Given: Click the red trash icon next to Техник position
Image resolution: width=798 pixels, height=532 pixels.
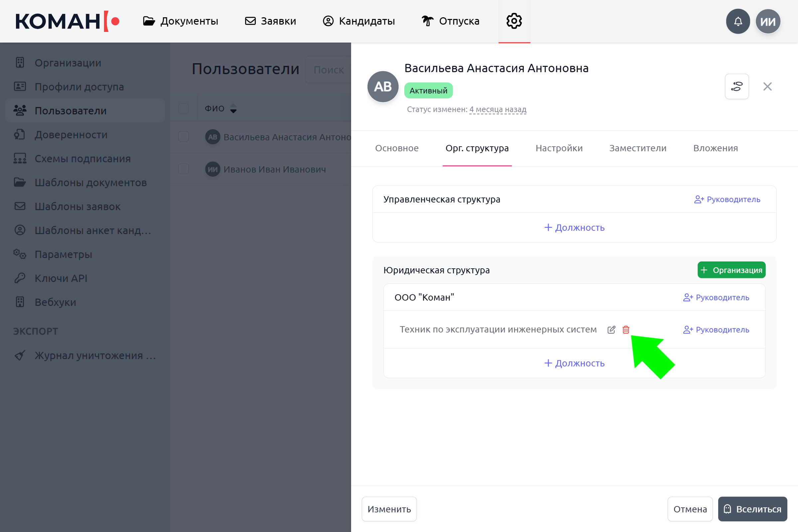Looking at the screenshot, I should click(x=626, y=330).
